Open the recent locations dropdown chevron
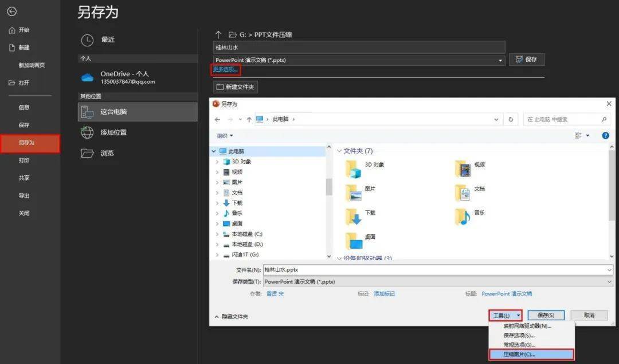 240,120
